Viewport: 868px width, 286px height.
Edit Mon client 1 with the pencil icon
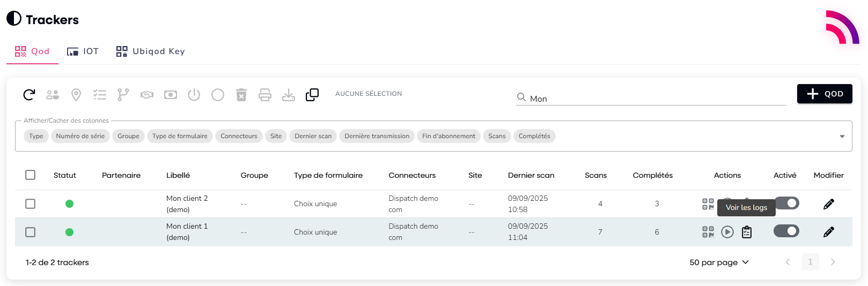(828, 232)
